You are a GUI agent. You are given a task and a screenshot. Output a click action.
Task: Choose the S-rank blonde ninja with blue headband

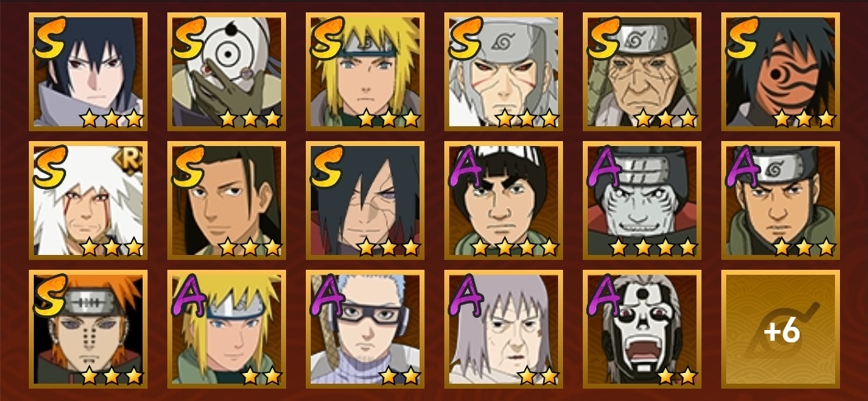[365, 72]
